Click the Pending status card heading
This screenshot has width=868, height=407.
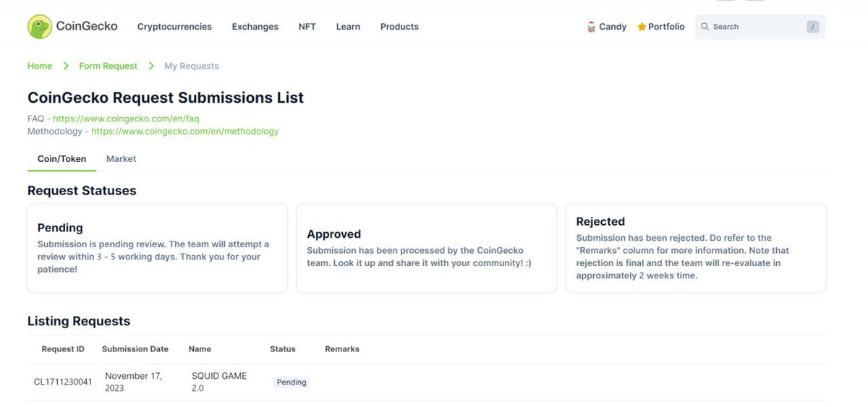tap(60, 228)
